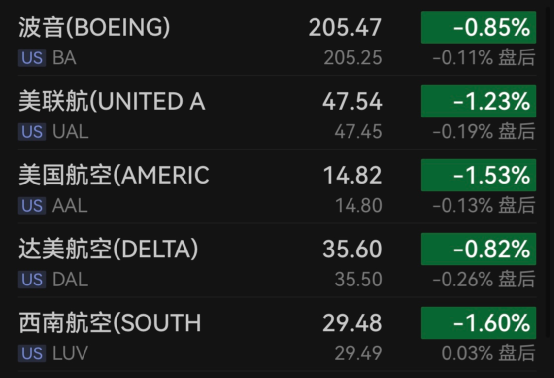
Task: Click the -0.26% after-hours label for DAL
Action: pyautogui.click(x=462, y=279)
